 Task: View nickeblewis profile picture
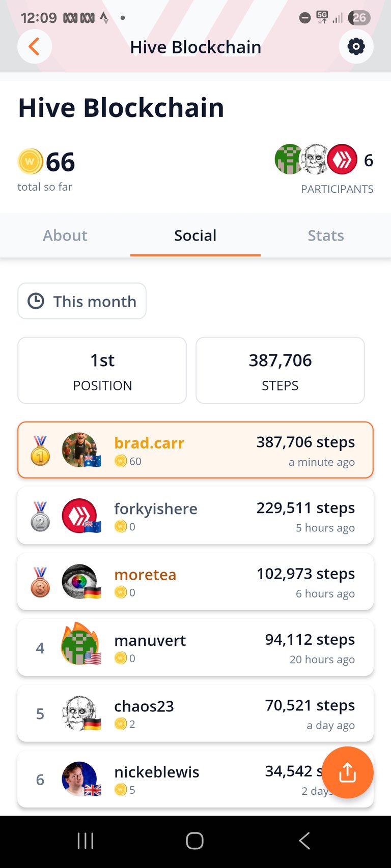point(80,779)
